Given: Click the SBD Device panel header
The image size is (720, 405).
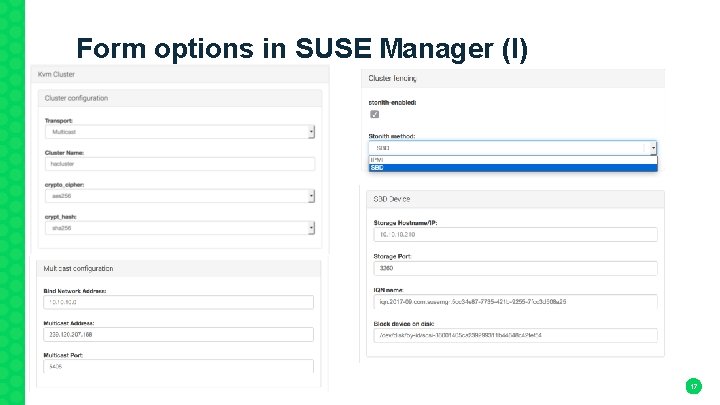Looking at the screenshot, I should pos(514,200).
